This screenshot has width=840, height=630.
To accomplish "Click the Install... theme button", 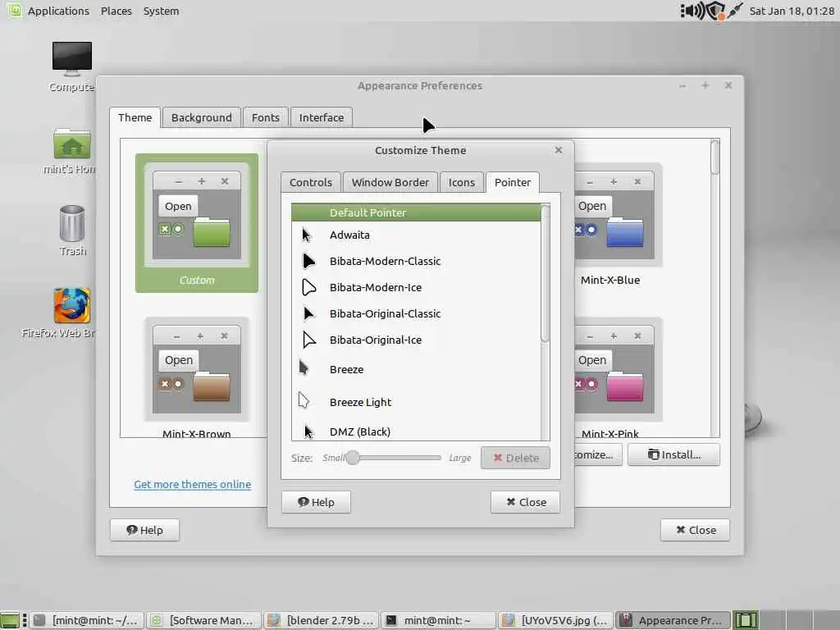I will pos(674,454).
